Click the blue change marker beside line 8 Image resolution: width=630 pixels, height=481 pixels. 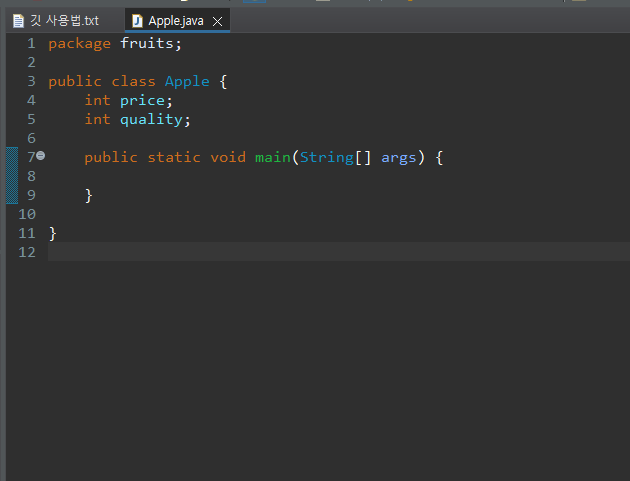point(12,176)
